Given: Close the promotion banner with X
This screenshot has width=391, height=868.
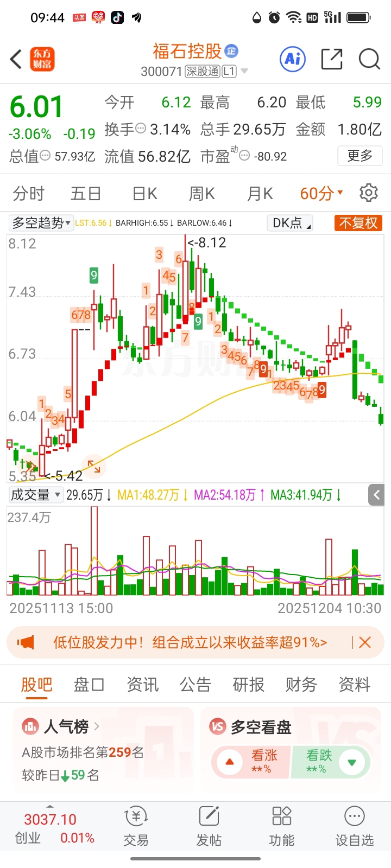Looking at the screenshot, I should point(365,642).
